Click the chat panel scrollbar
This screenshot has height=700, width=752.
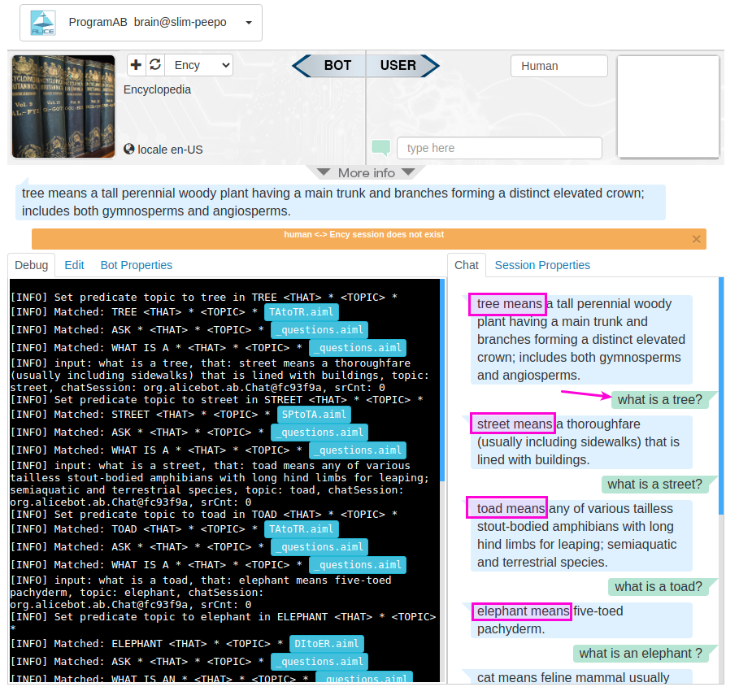[721, 396]
